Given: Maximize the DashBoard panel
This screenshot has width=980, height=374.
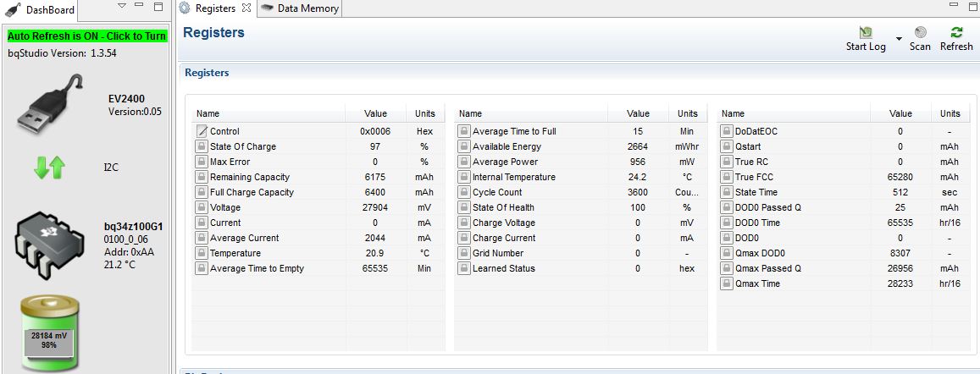Looking at the screenshot, I should point(158,6).
